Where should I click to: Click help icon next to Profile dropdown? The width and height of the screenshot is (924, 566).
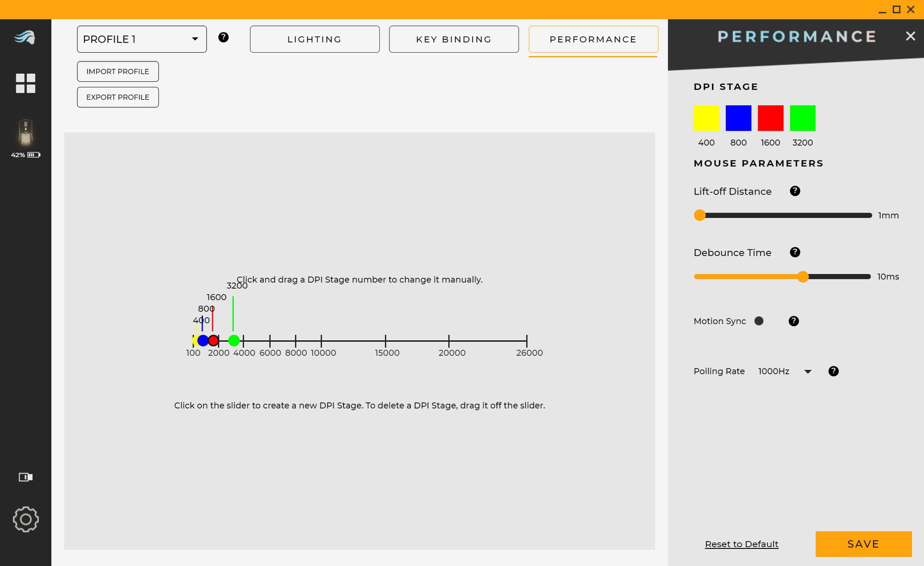[223, 37]
